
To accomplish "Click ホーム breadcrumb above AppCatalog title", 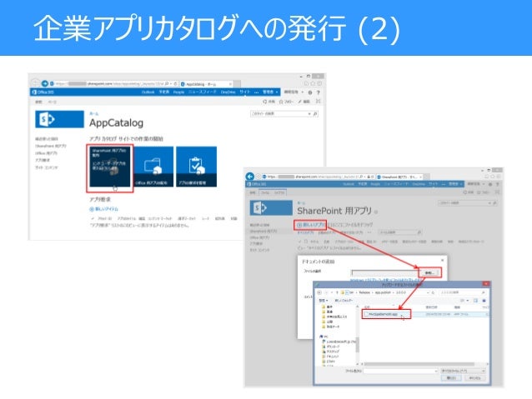I will tap(94, 113).
